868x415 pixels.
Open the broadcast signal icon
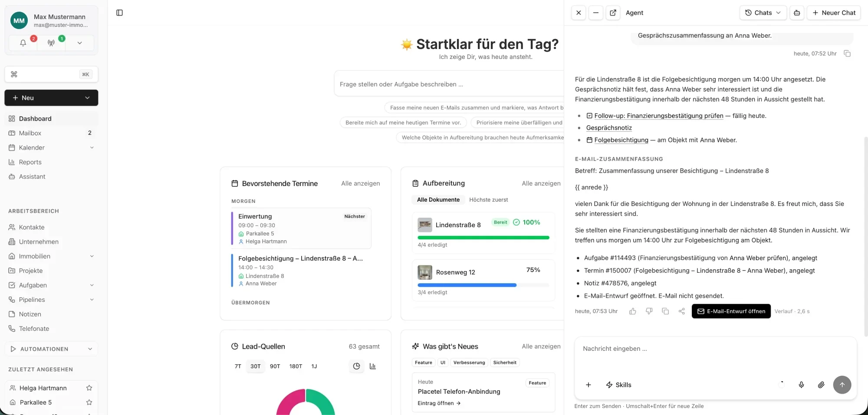pos(51,43)
